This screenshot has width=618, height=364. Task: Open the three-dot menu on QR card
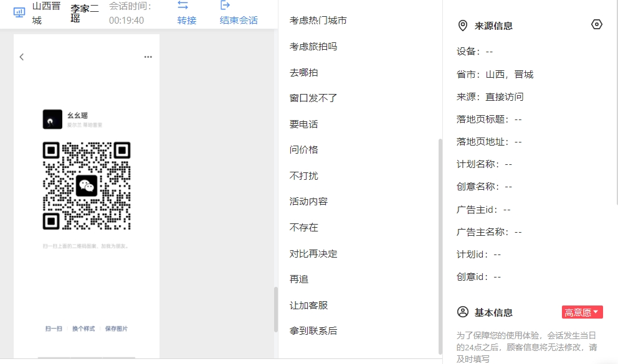click(x=148, y=57)
